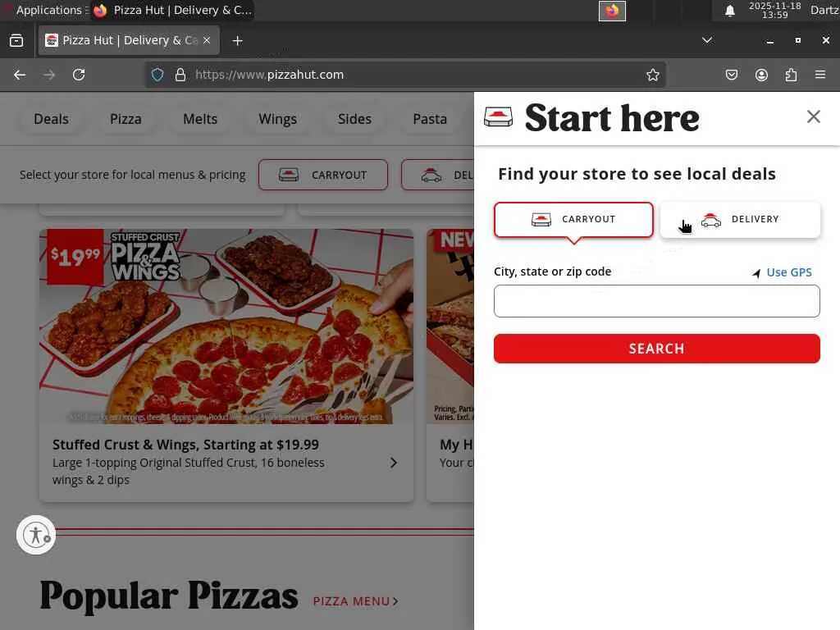Click the GPS location arrow icon

pyautogui.click(x=756, y=273)
